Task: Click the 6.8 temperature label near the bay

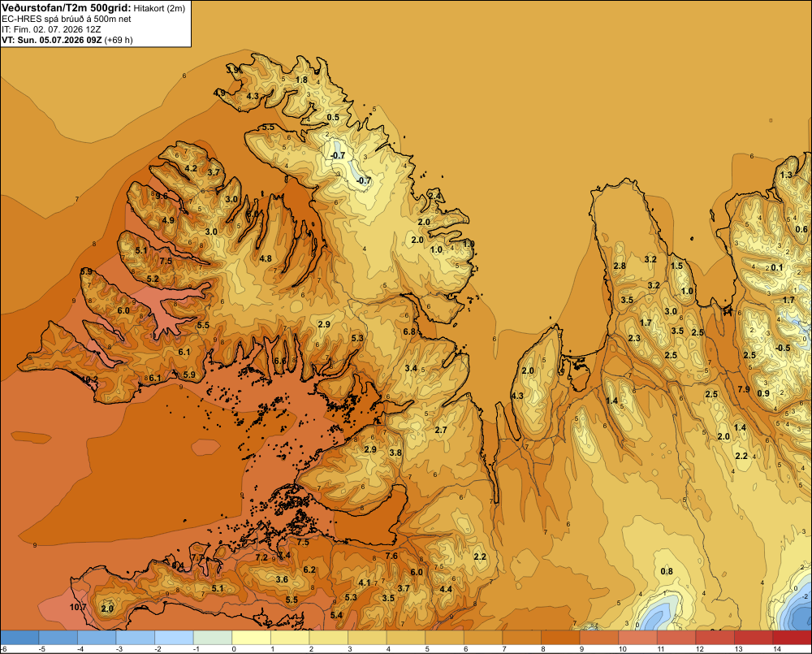Action: click(409, 331)
